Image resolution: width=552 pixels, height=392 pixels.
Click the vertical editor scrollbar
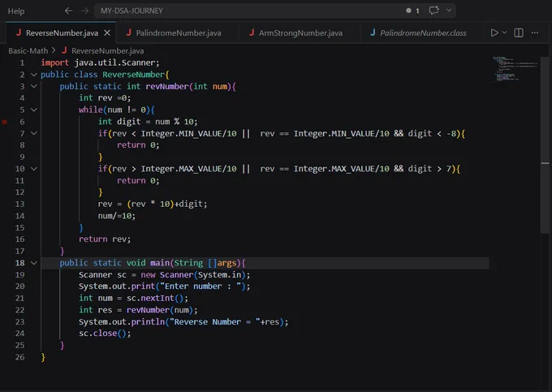(x=545, y=145)
